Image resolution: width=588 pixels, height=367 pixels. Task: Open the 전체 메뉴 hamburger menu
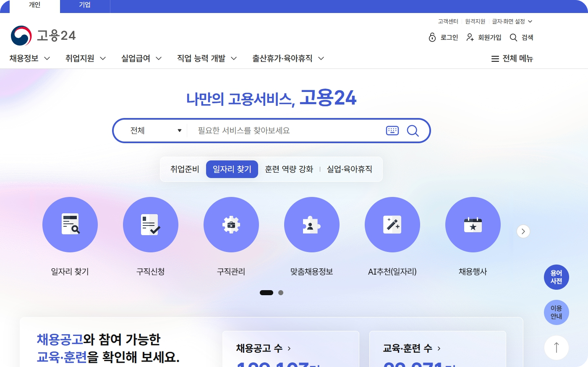[x=512, y=58]
